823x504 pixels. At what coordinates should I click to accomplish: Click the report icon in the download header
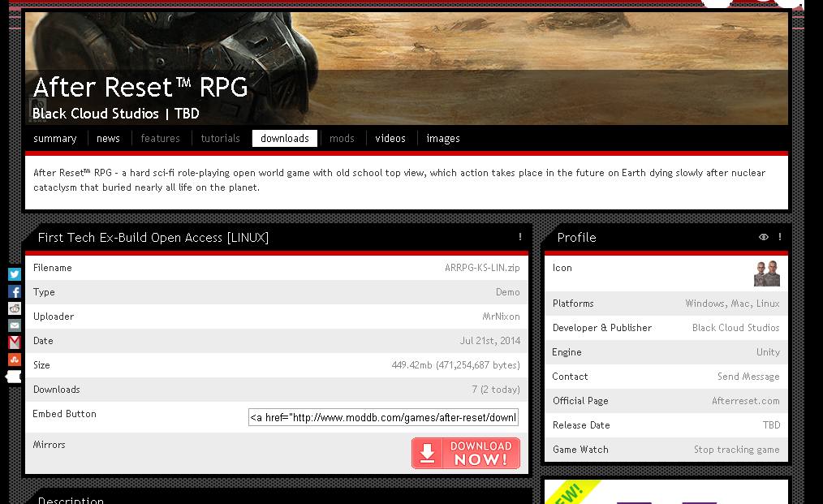point(520,237)
